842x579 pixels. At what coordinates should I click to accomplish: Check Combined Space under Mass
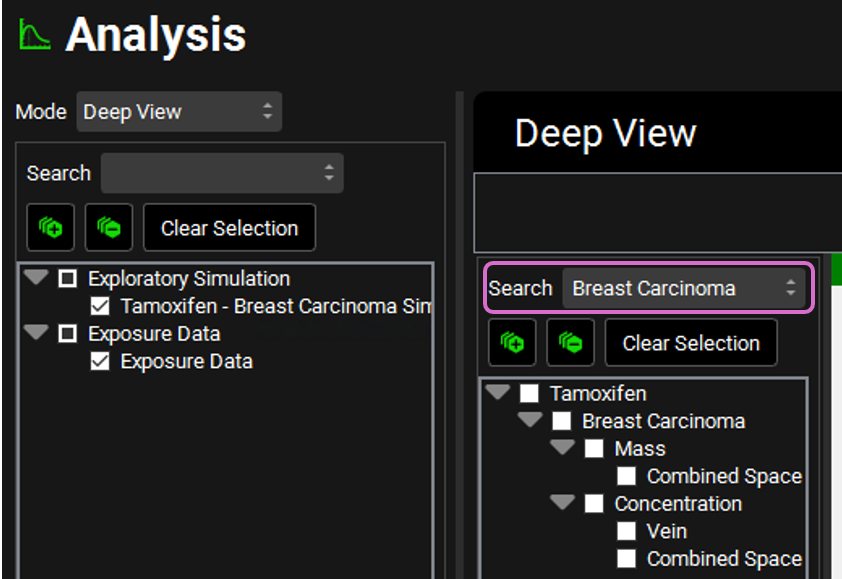[x=627, y=476]
